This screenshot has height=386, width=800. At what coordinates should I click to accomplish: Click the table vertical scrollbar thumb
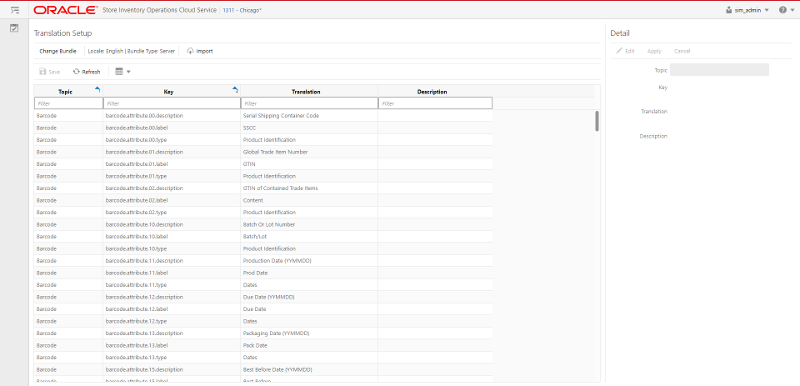coord(597,121)
